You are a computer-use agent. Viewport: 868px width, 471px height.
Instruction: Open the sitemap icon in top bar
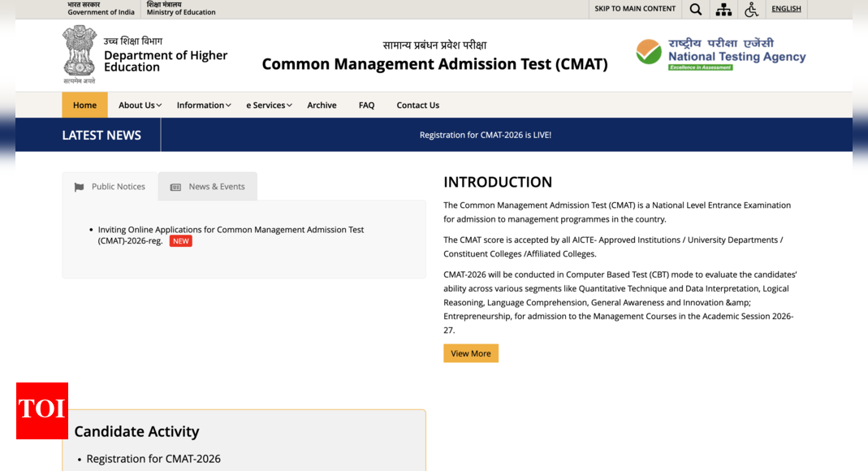click(x=723, y=9)
